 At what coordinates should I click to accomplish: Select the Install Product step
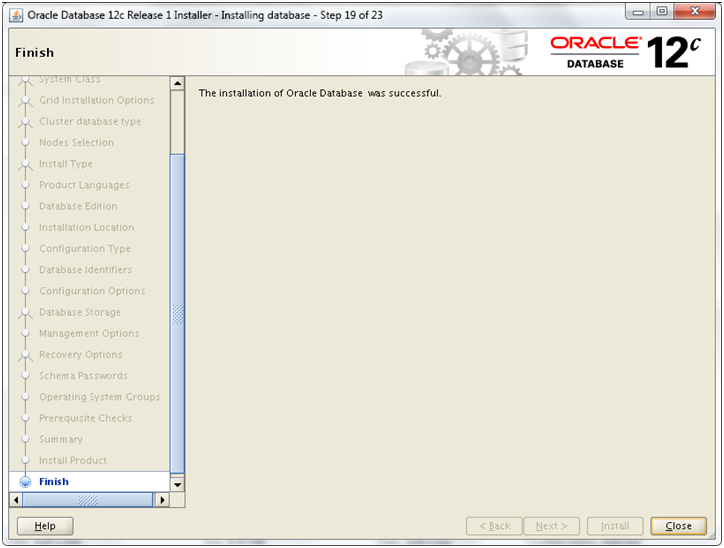(x=72, y=460)
